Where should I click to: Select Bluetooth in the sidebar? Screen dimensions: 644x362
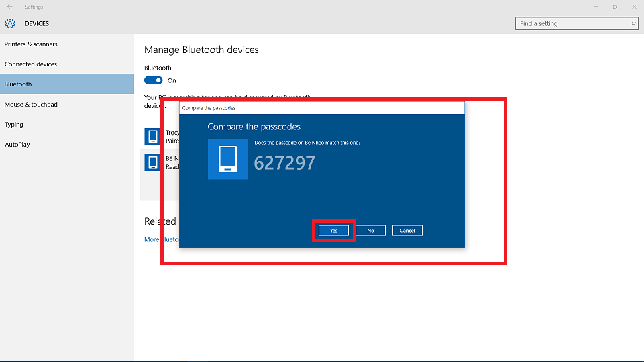[x=67, y=84]
